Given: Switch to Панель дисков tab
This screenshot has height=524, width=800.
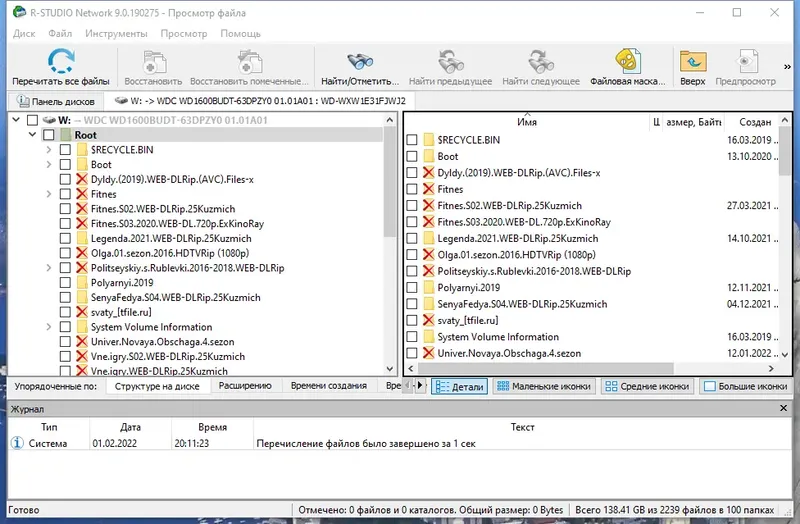Looking at the screenshot, I should click(56, 101).
